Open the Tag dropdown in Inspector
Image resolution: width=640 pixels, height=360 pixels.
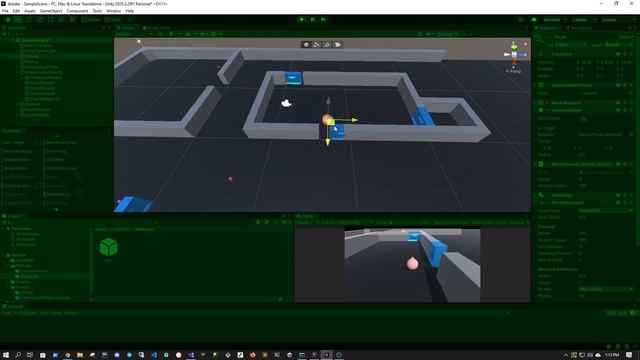[571, 44]
